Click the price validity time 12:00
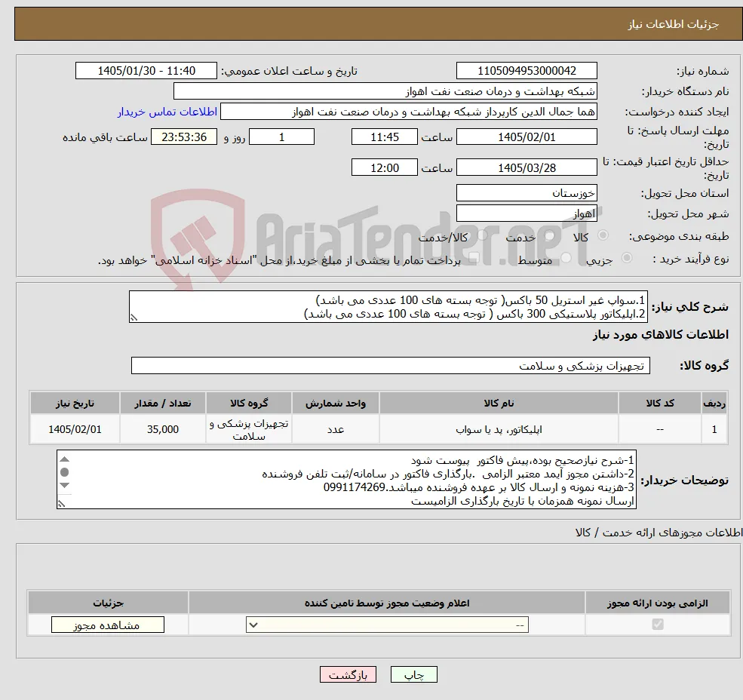Image resolution: width=743 pixels, height=700 pixels. 384,167
